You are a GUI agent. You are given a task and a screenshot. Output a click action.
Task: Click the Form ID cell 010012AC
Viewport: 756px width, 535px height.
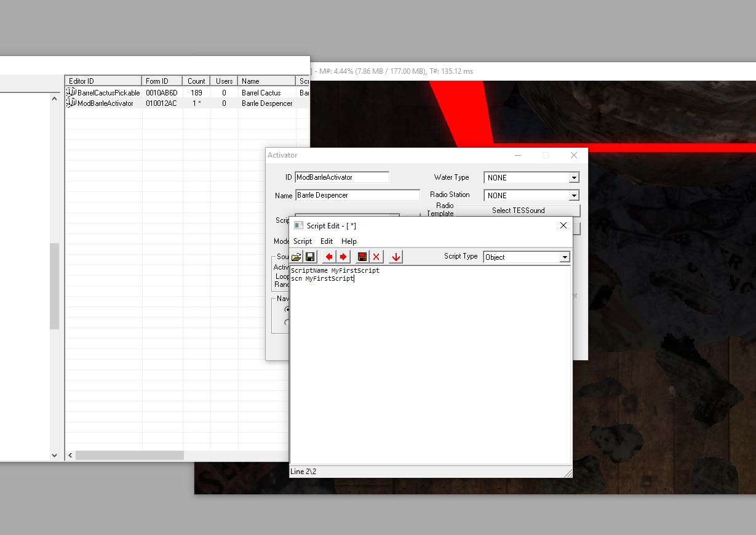161,103
